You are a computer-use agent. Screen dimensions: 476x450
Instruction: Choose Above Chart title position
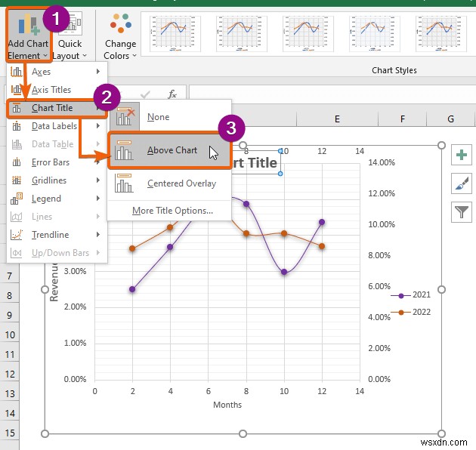pyautogui.click(x=169, y=150)
